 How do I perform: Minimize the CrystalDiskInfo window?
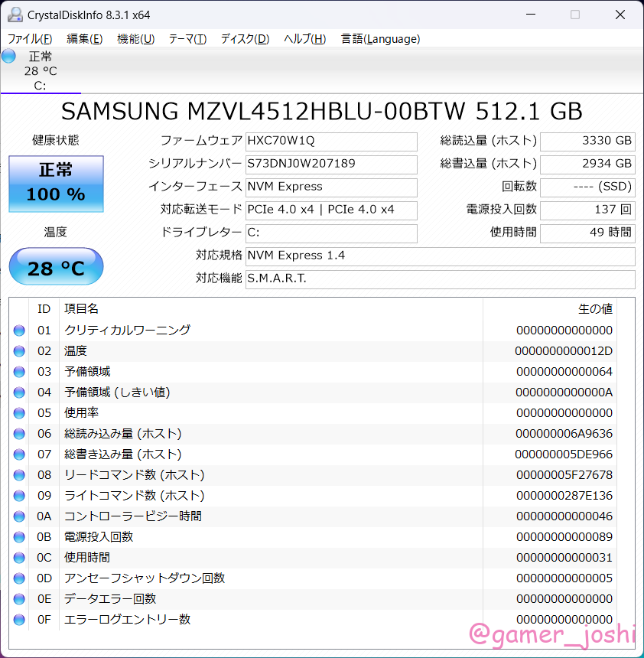531,15
